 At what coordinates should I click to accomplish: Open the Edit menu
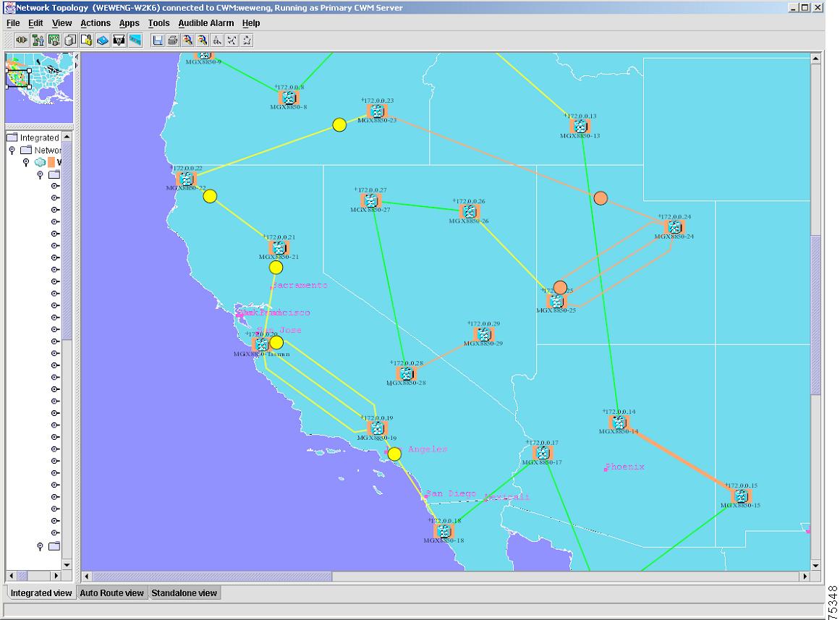pyautogui.click(x=35, y=23)
